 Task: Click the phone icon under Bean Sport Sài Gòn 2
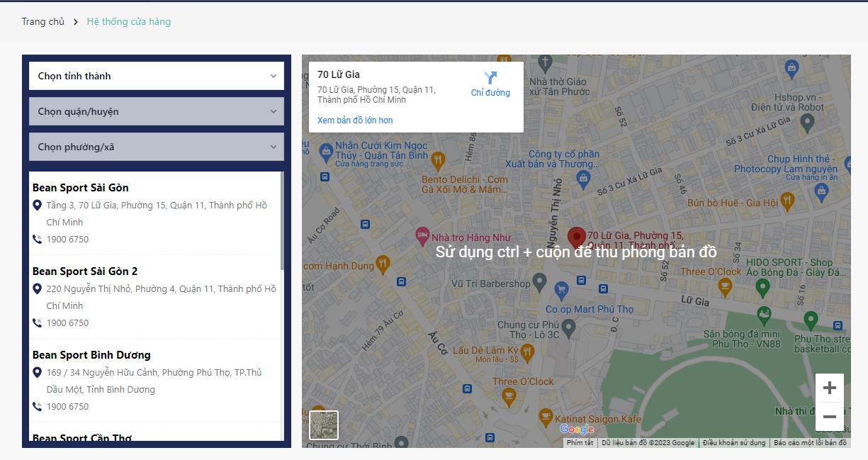pos(38,322)
